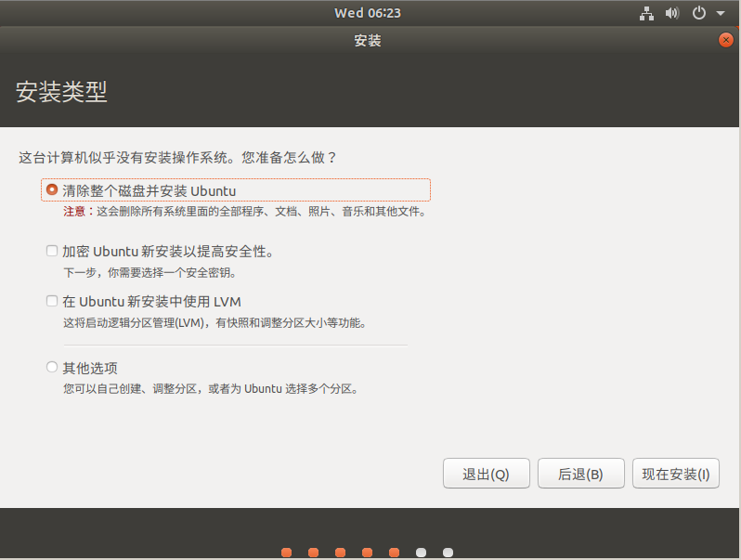Viewport: 741px width, 560px height.
Task: Expand the system menu arrow in top bar
Action: 721,14
